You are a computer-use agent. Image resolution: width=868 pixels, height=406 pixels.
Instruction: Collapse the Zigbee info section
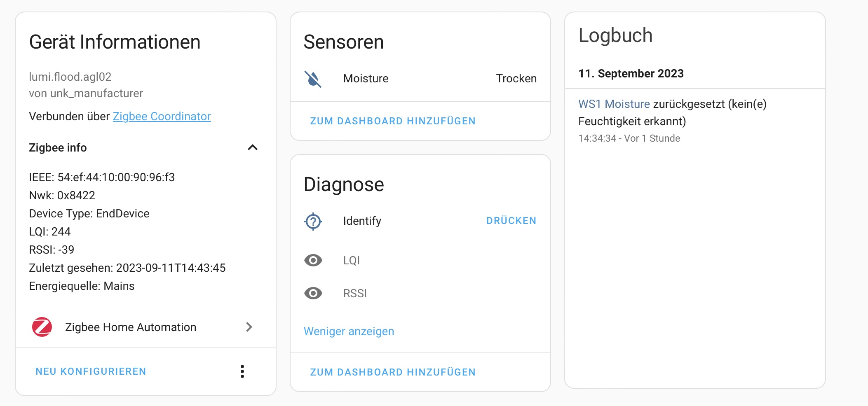(x=253, y=147)
